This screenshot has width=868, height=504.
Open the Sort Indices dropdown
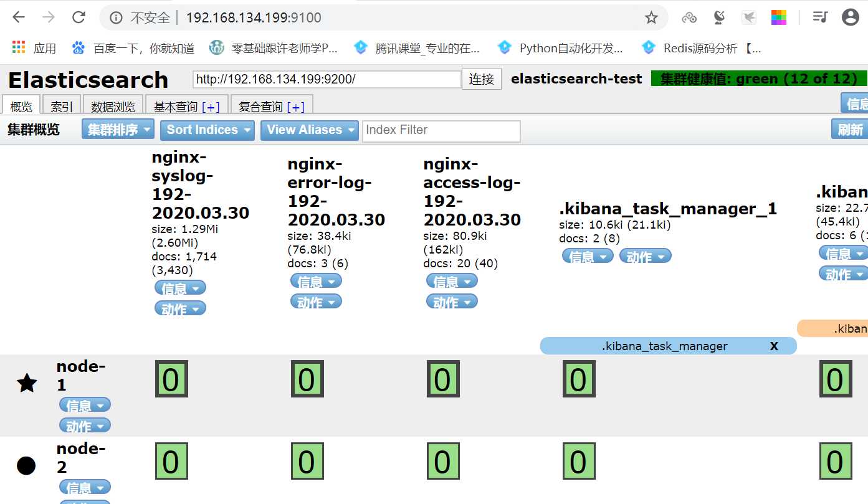pyautogui.click(x=207, y=130)
